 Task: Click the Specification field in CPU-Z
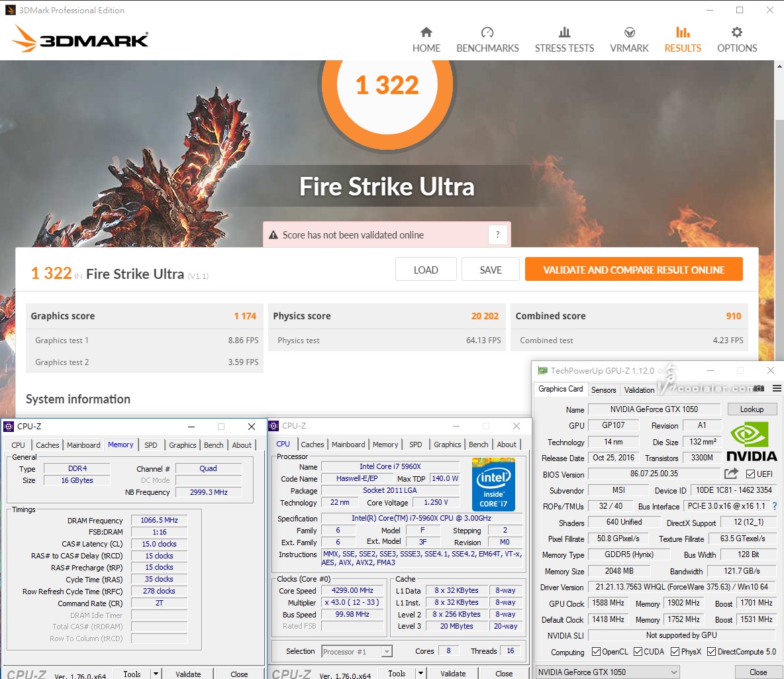click(x=422, y=519)
